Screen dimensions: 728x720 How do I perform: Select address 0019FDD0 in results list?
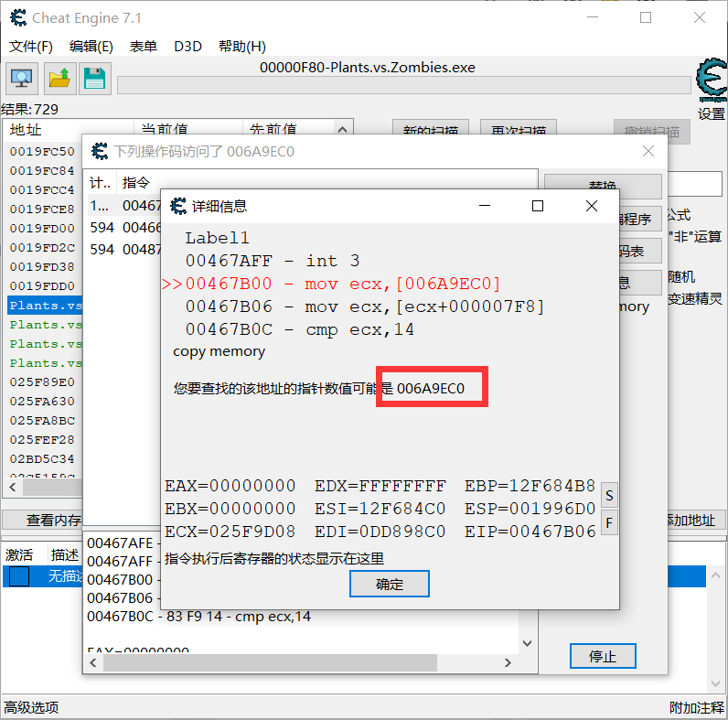(42, 285)
